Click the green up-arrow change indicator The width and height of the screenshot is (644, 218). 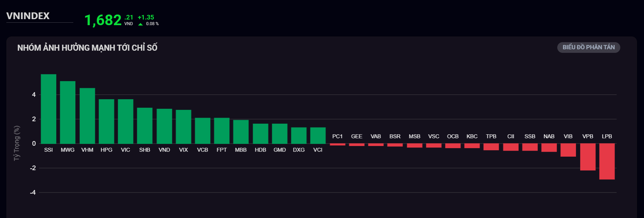click(x=141, y=24)
